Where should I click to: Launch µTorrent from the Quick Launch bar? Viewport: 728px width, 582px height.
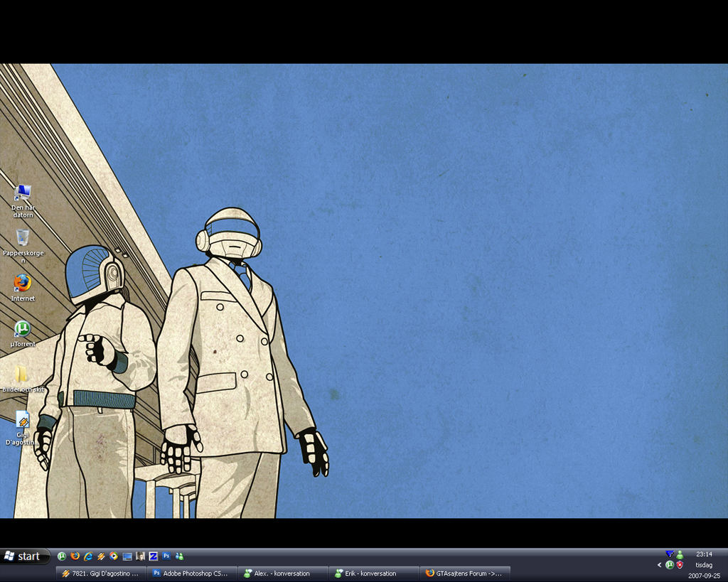coord(62,556)
